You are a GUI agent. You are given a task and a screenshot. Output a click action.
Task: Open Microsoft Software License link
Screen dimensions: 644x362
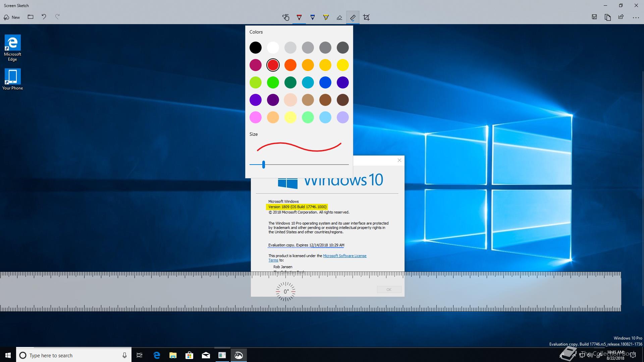(344, 256)
